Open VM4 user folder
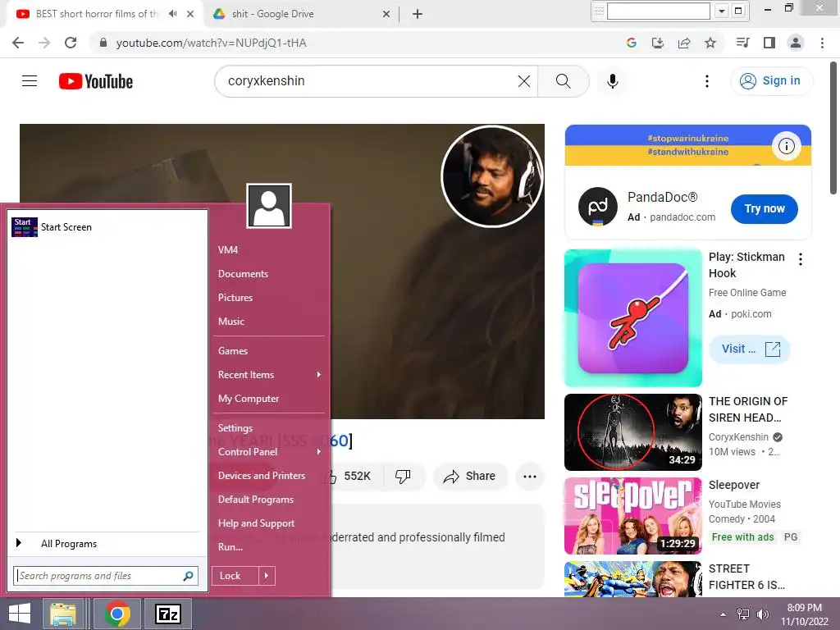The width and height of the screenshot is (840, 630). point(228,249)
